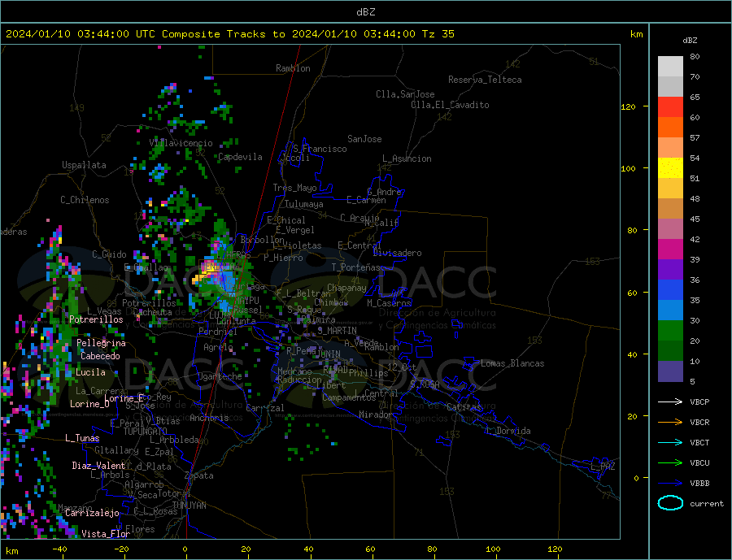Click the 'S_ROSA' map label

(x=425, y=384)
